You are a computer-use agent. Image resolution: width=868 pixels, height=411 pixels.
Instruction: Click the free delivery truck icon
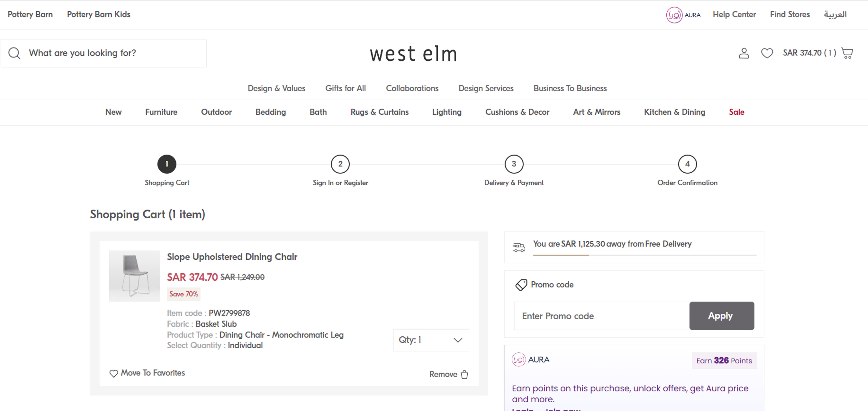[x=519, y=247]
